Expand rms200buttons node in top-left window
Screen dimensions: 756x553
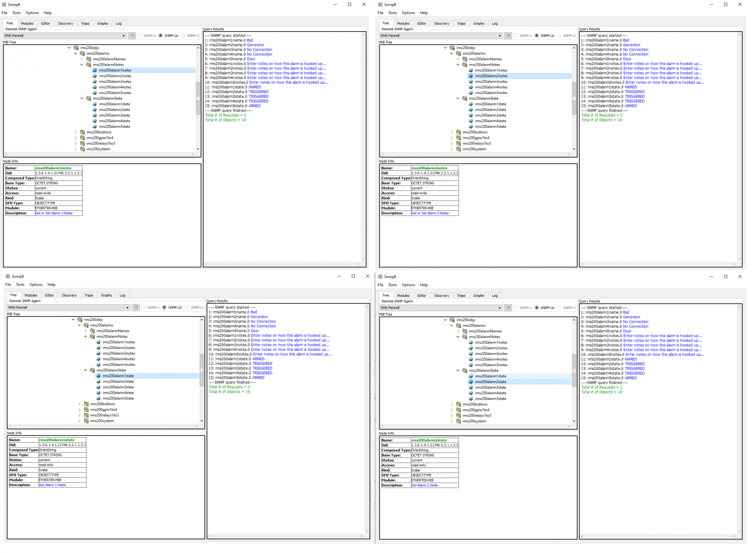coord(76,132)
